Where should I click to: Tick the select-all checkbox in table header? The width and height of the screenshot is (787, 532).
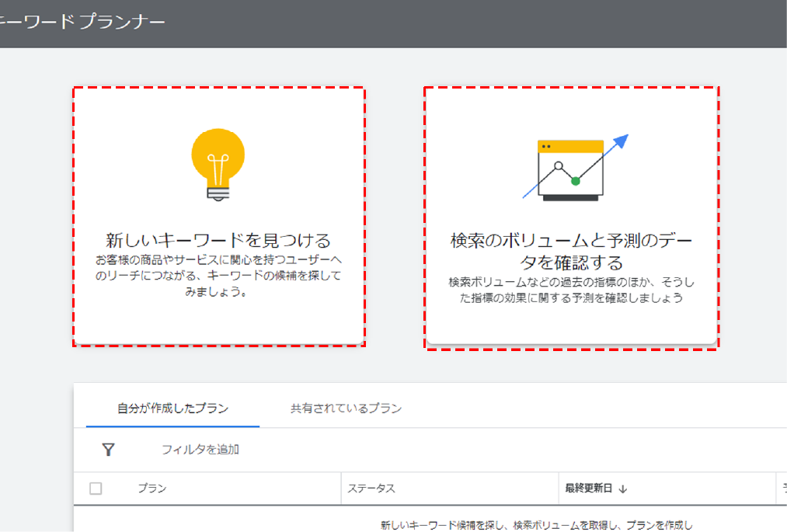(x=96, y=489)
